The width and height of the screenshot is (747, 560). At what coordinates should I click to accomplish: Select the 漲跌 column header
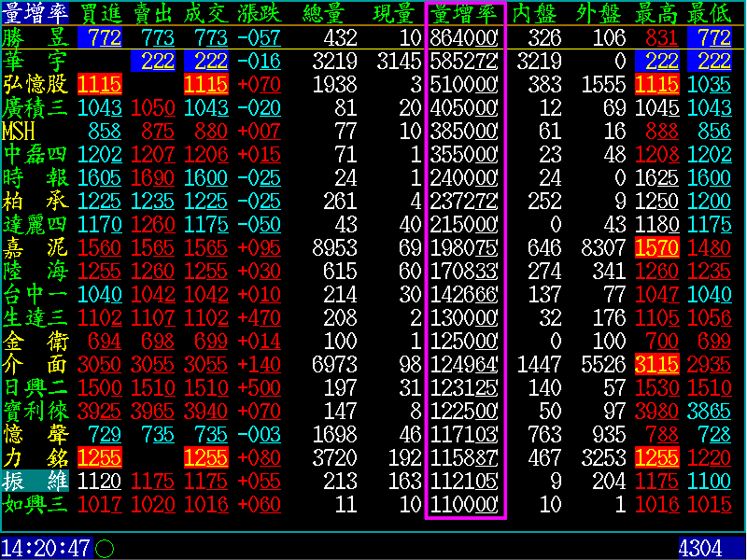tap(259, 13)
